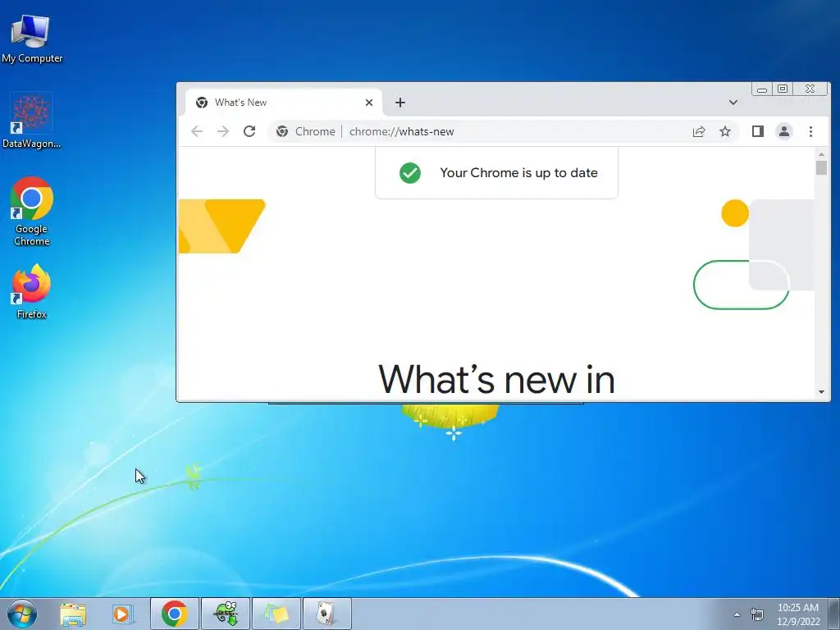This screenshot has height=630, width=840.
Task: Reload the What's New page
Action: 249,131
